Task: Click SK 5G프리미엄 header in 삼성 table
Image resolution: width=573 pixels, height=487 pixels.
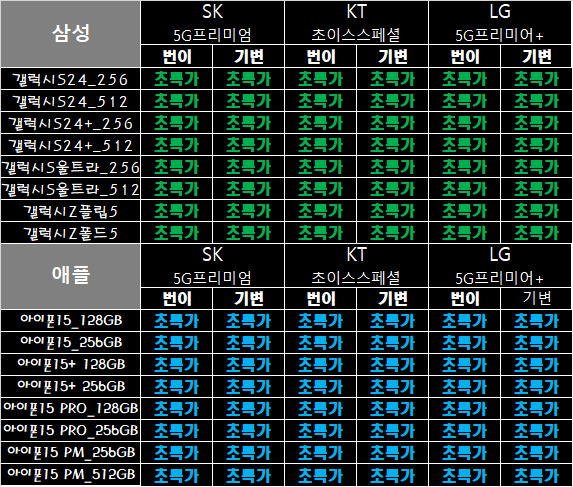Action: coord(212,23)
